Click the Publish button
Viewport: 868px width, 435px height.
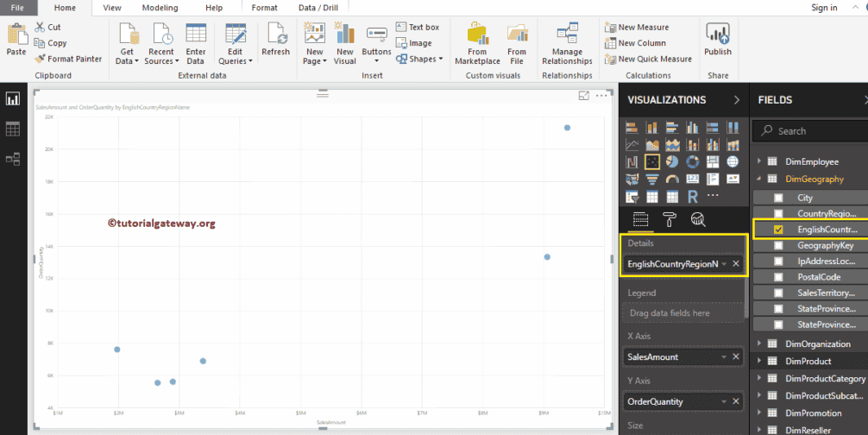click(x=717, y=39)
